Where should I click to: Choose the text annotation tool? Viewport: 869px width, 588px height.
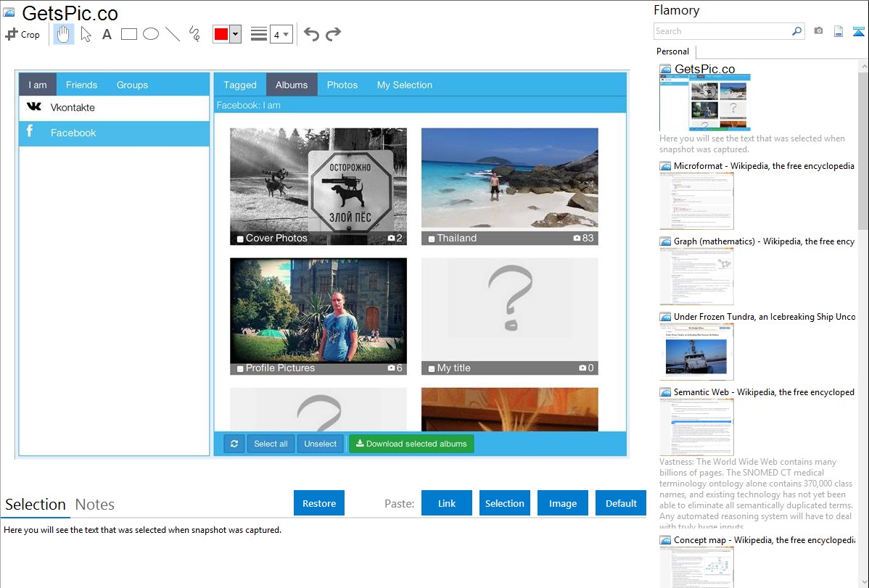point(107,34)
